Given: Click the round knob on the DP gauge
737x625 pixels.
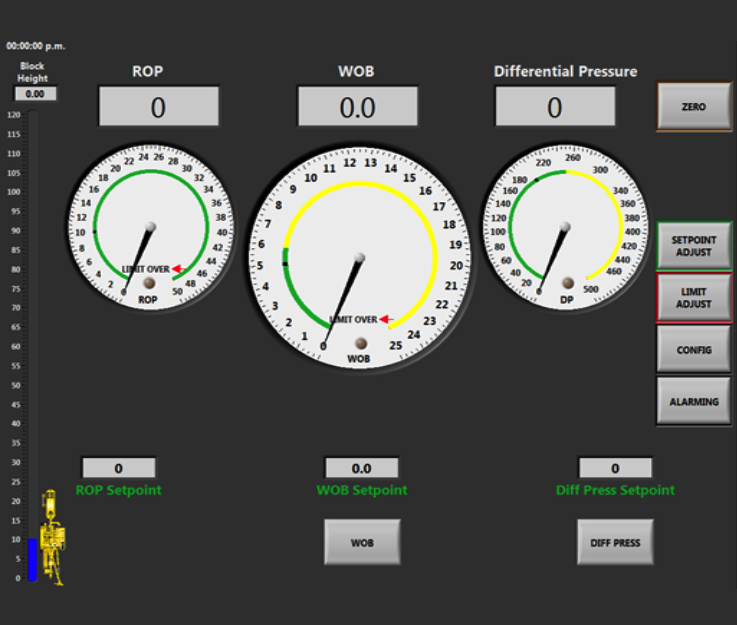Looking at the screenshot, I should coord(568,283).
